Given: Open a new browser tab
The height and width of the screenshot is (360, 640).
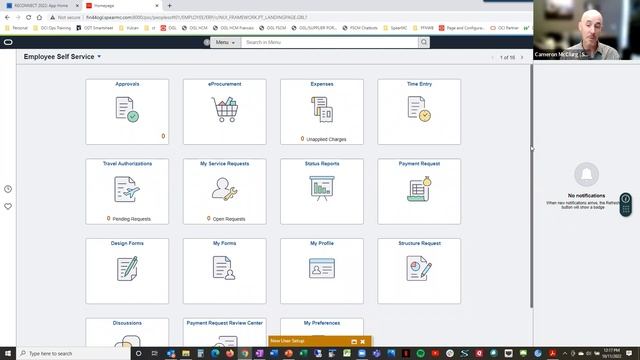Looking at the screenshot, I should coord(169,6).
